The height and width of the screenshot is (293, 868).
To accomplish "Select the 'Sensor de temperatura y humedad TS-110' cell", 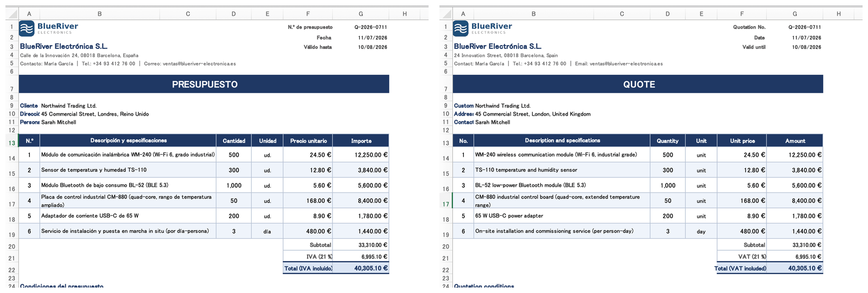I will [128, 170].
